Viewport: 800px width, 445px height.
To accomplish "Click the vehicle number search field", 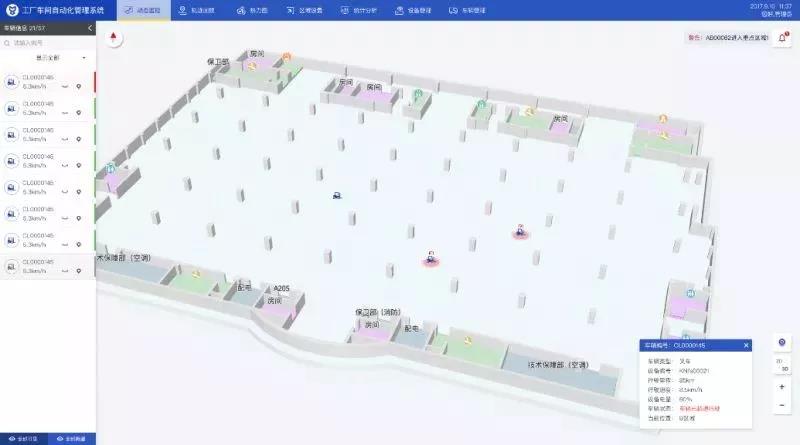I will point(50,43).
